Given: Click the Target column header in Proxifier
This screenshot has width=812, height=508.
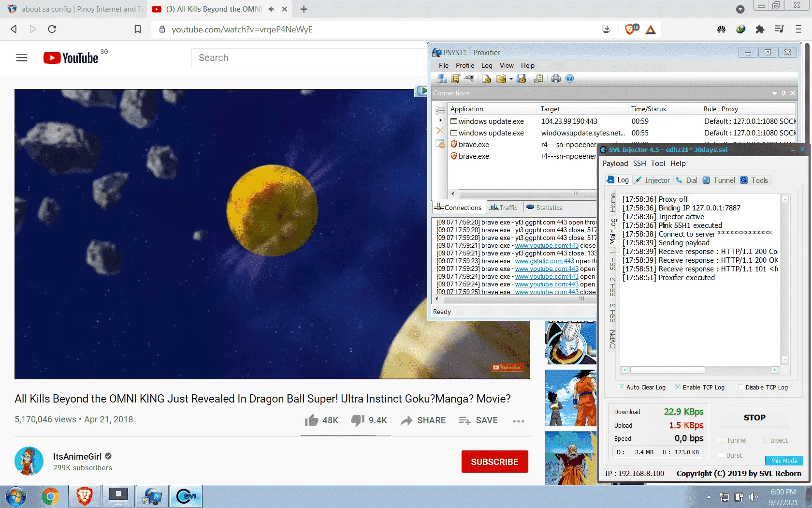Looking at the screenshot, I should pos(583,109).
